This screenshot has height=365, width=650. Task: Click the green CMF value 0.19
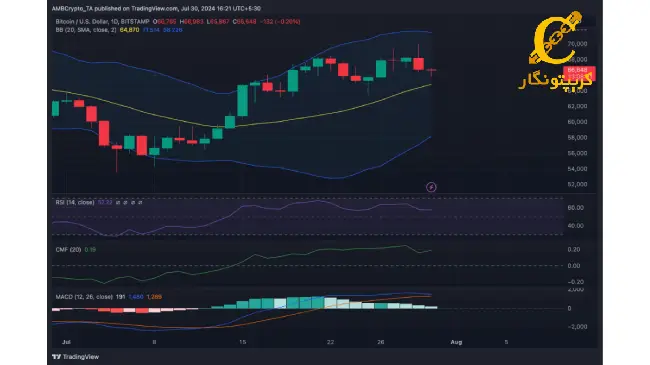(x=90, y=250)
